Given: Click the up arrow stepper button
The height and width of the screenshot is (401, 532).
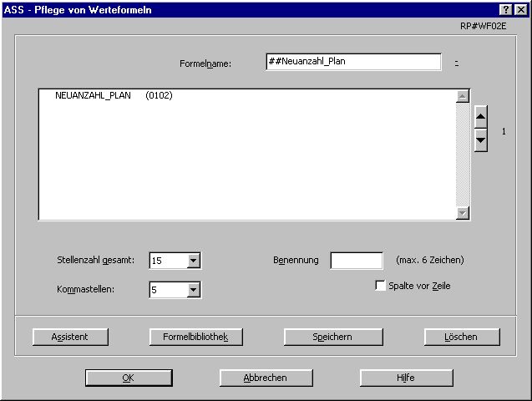Looking at the screenshot, I should (x=480, y=116).
